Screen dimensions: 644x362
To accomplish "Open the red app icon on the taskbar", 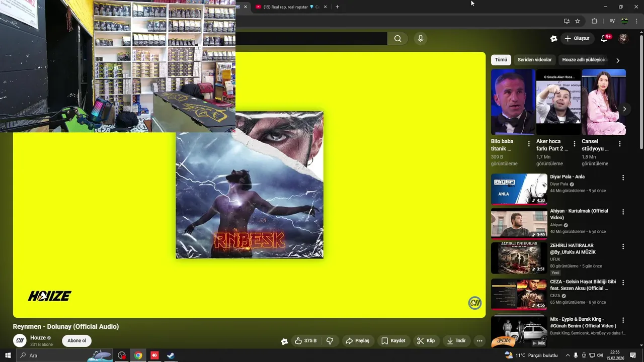I will 154,355.
